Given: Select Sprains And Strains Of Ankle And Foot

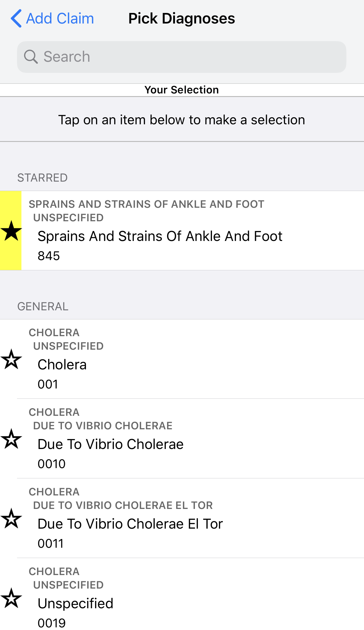Looking at the screenshot, I should coord(160,236).
